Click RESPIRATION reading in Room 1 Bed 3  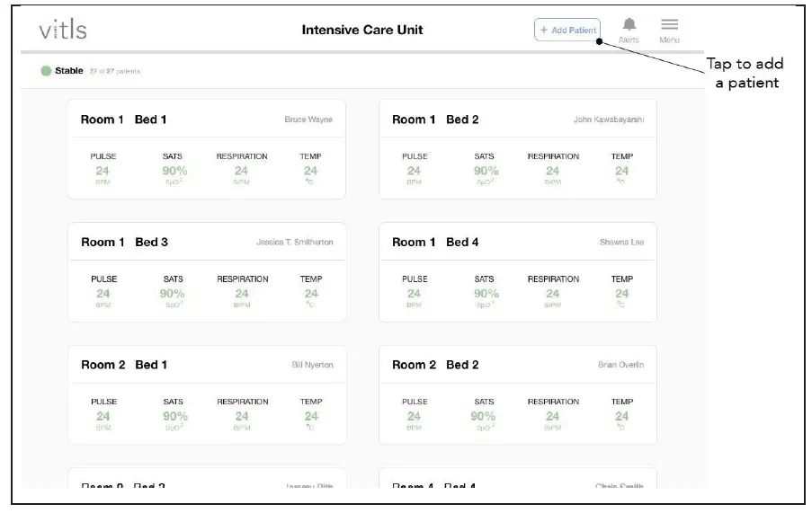[x=242, y=293]
